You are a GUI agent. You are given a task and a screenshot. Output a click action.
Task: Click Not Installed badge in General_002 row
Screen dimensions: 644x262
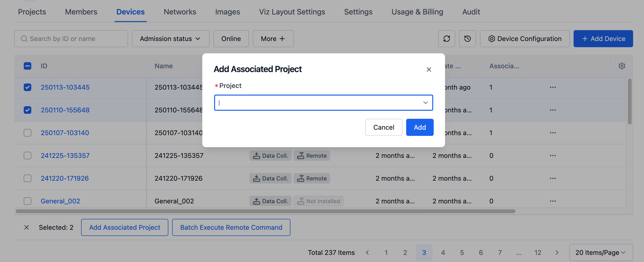tap(318, 201)
